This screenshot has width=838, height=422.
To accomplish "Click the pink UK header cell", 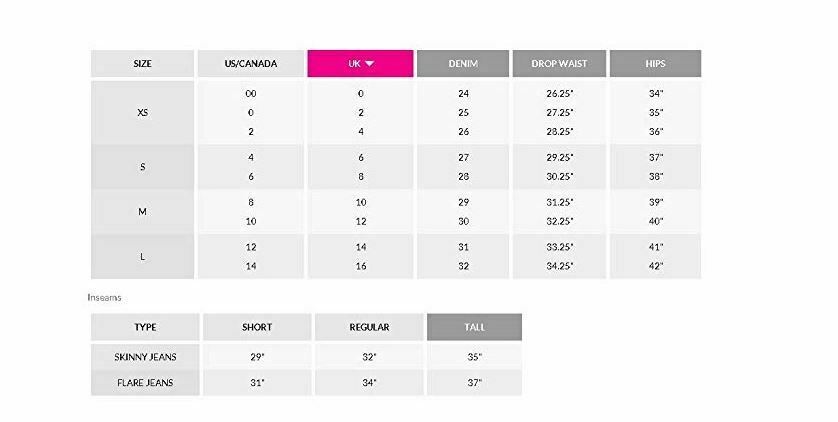I will (x=360, y=64).
